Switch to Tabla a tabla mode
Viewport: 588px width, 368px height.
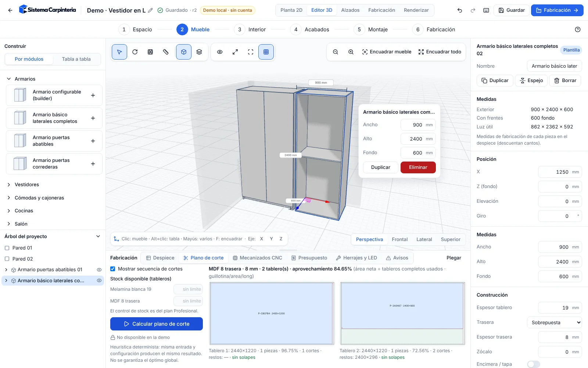point(76,59)
